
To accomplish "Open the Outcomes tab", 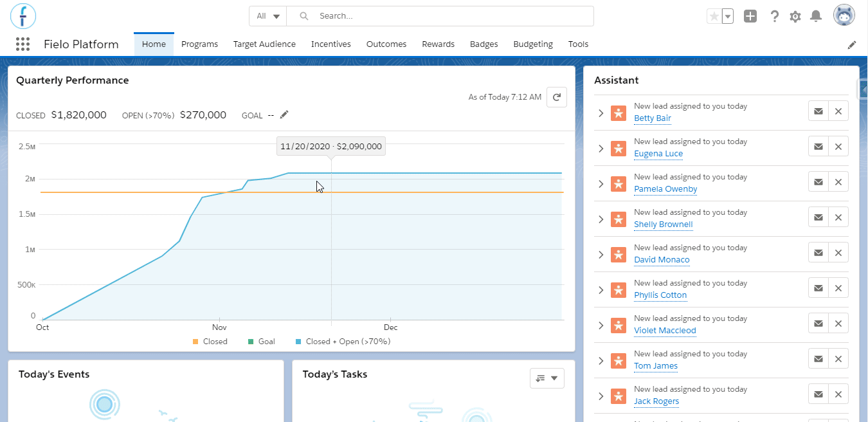I will [386, 44].
